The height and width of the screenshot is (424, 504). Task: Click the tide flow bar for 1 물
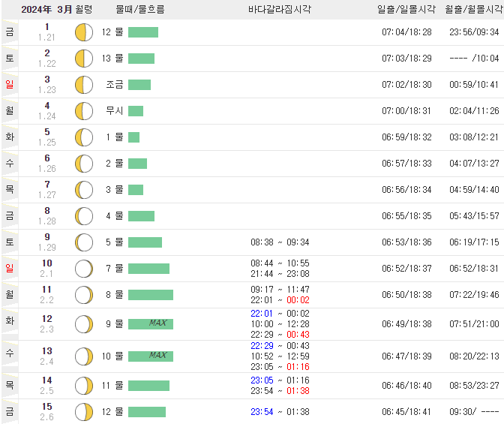click(133, 137)
